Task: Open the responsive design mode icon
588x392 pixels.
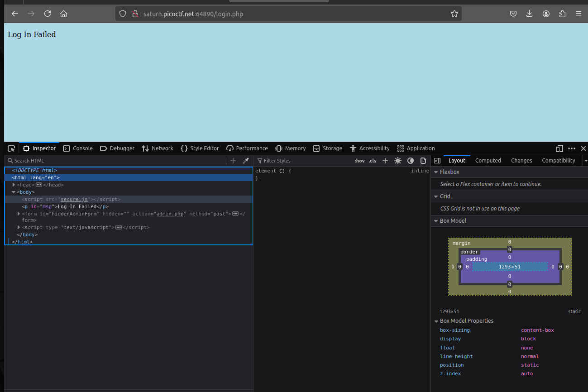Action: coord(559,148)
